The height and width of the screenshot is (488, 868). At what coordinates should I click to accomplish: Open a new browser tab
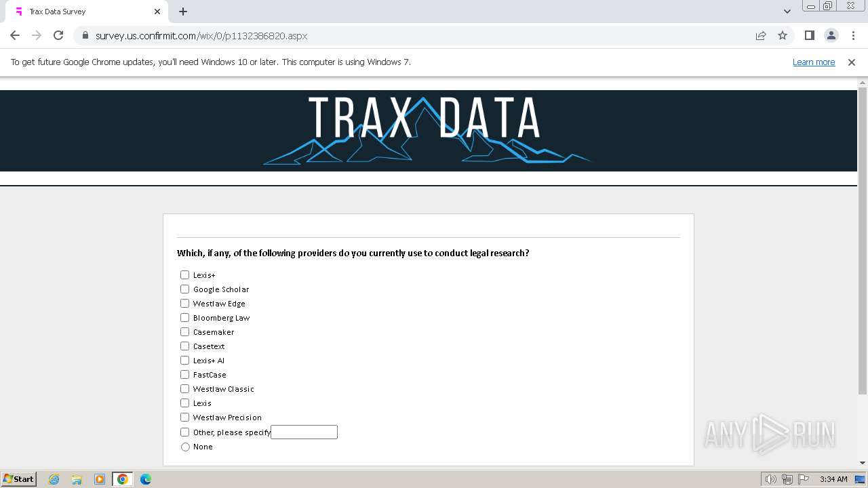tap(183, 12)
